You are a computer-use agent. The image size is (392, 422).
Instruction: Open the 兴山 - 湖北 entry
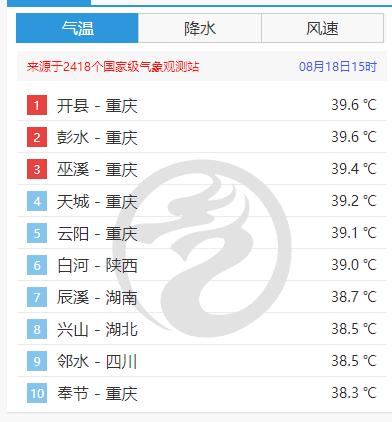[97, 330]
